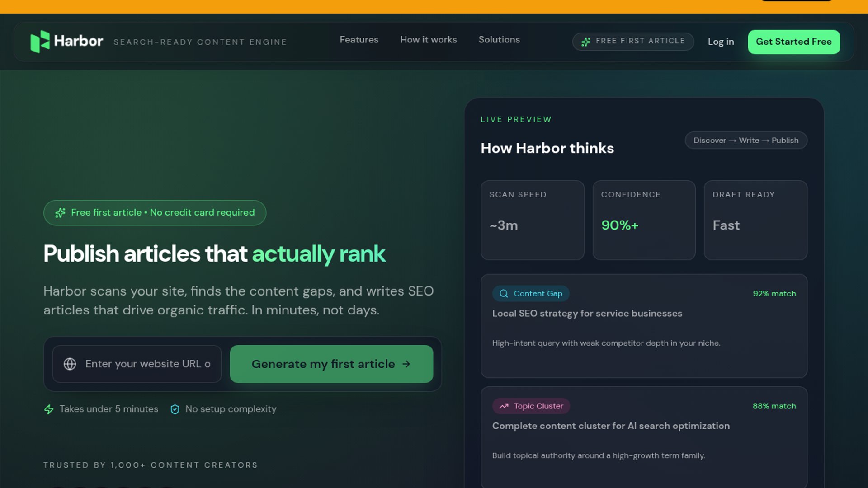Focus the Enter your website URL field

coord(147,364)
